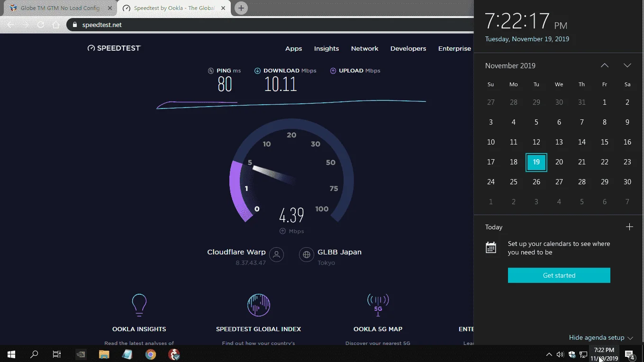The width and height of the screenshot is (644, 362).
Task: Open the Developers menu item
Action: pos(408,48)
